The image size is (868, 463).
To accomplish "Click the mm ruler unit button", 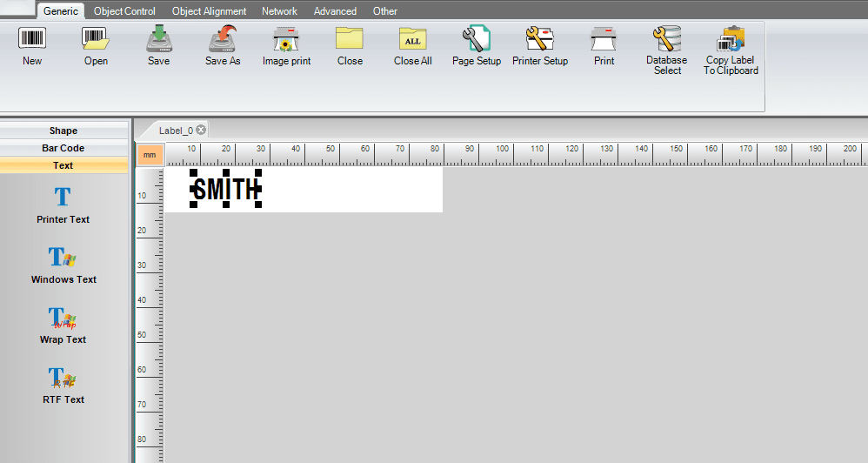I will coord(150,155).
